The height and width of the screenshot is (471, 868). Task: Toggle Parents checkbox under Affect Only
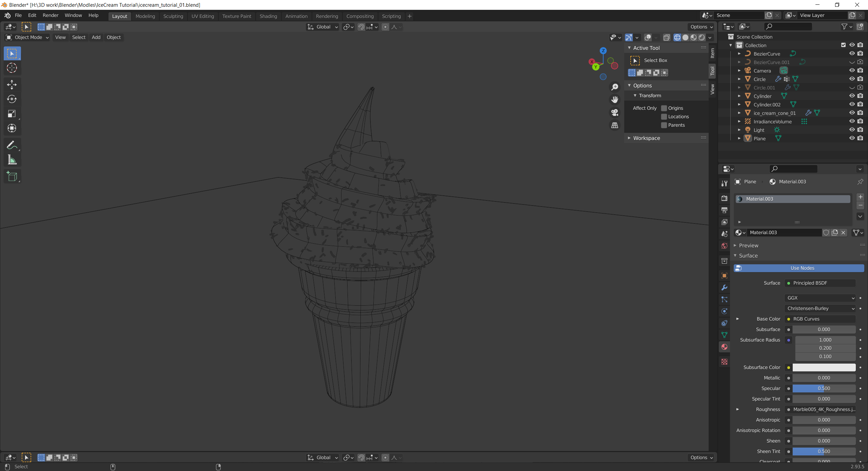pyautogui.click(x=664, y=125)
